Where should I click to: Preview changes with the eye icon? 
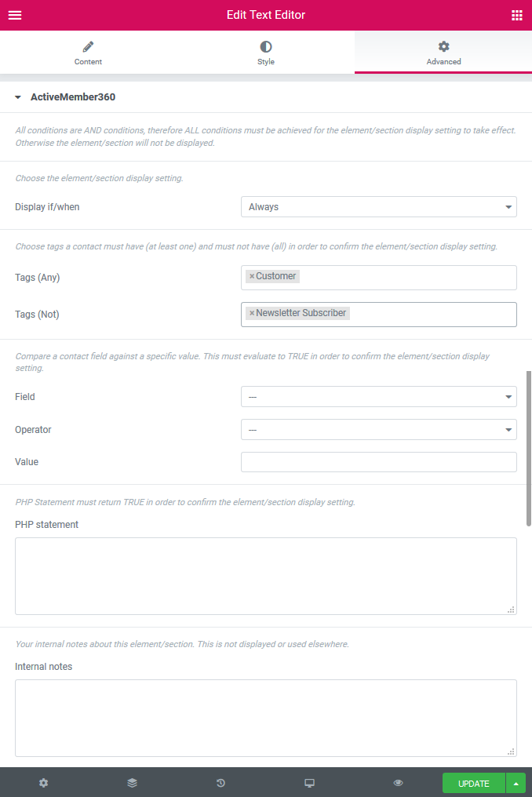tap(398, 782)
